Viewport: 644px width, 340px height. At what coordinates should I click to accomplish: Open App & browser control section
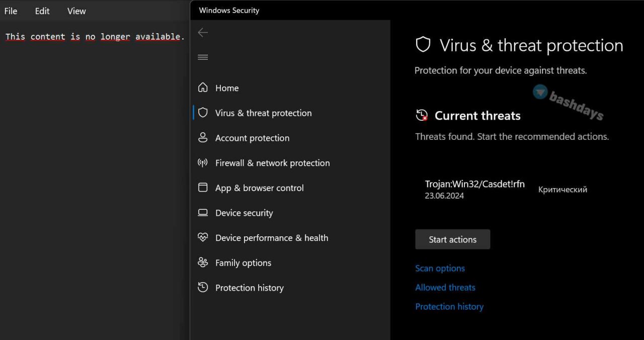260,188
